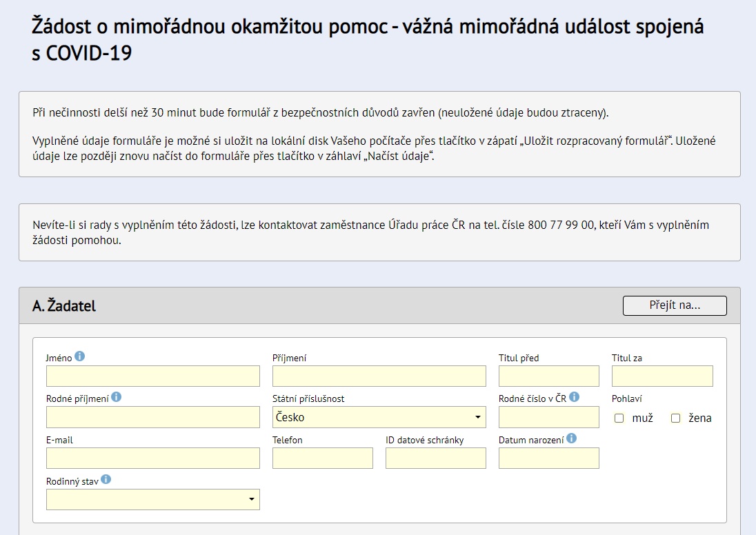Show info tooltip for Datum narození
The width and height of the screenshot is (756, 535).
pyautogui.click(x=571, y=438)
